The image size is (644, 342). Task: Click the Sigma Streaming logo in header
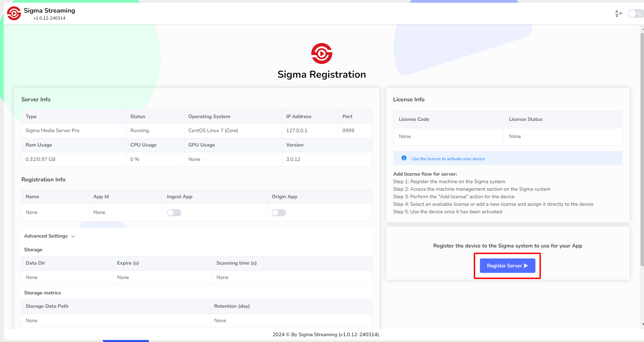[x=14, y=14]
